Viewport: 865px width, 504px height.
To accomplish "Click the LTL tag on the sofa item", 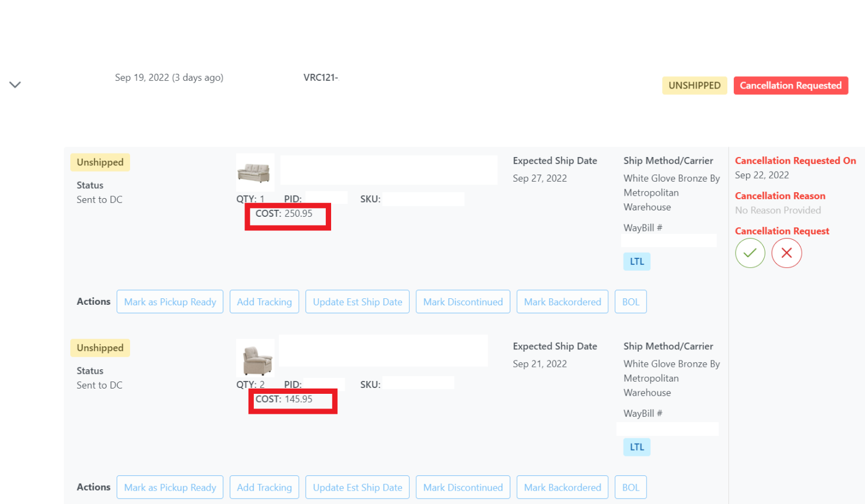I will [637, 261].
